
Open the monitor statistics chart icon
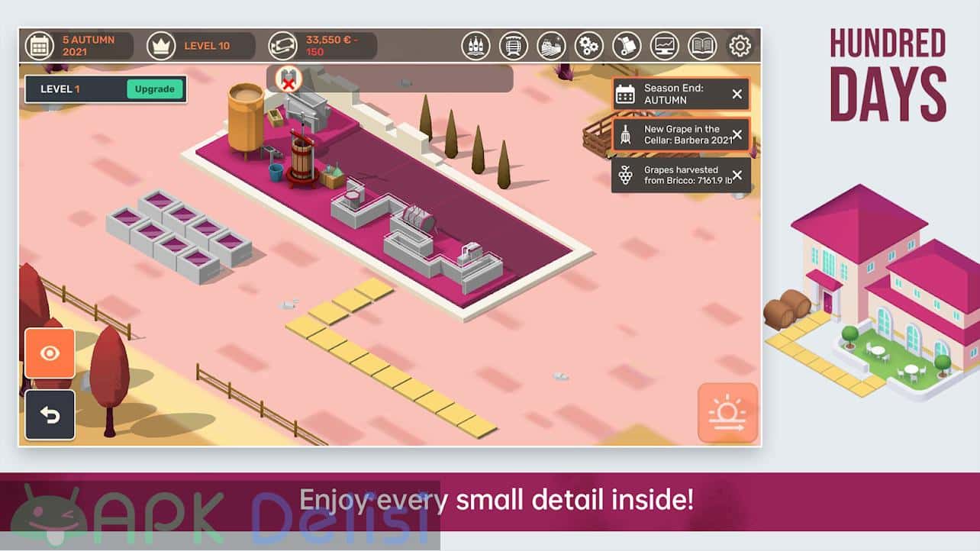point(665,46)
